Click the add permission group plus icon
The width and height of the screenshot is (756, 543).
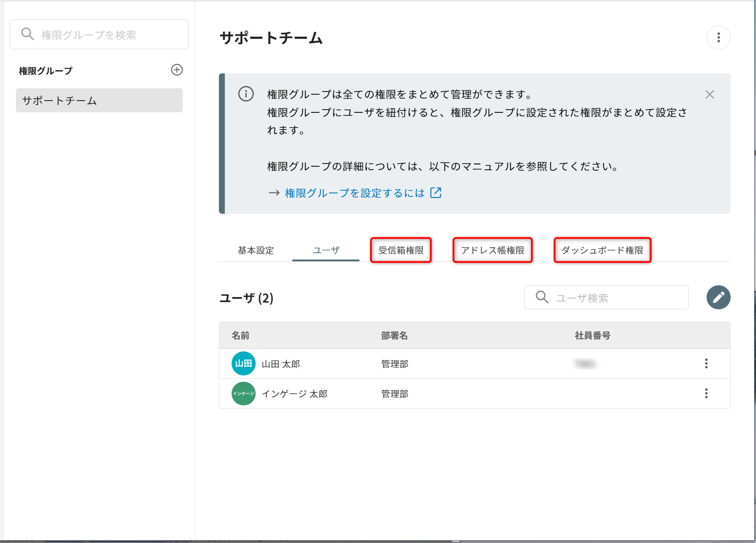point(177,70)
